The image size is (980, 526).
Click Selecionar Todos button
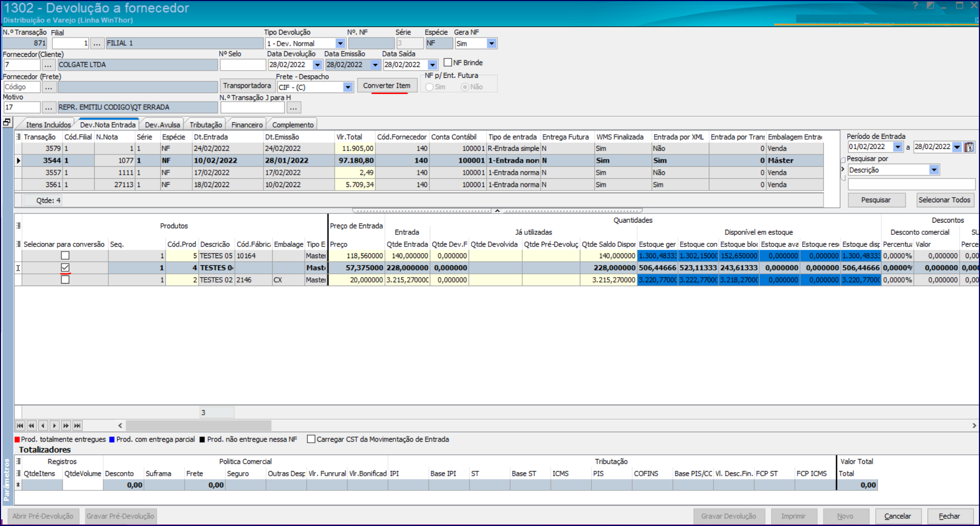click(x=944, y=200)
